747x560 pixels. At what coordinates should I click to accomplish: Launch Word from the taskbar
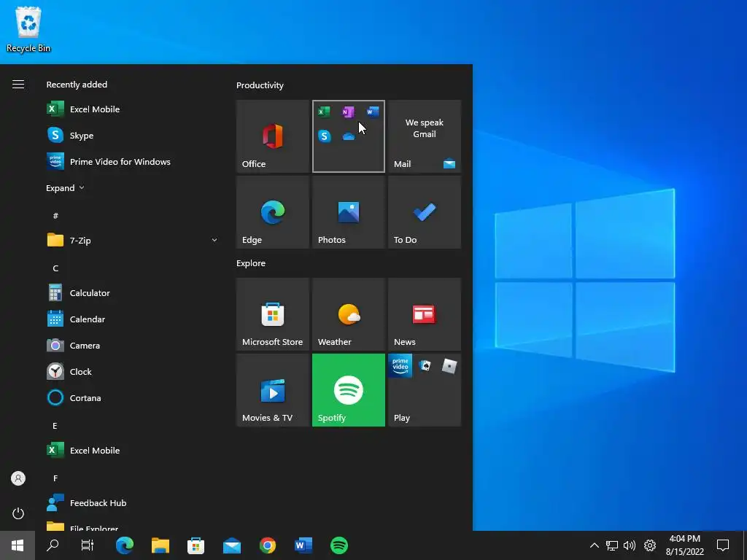(303, 545)
